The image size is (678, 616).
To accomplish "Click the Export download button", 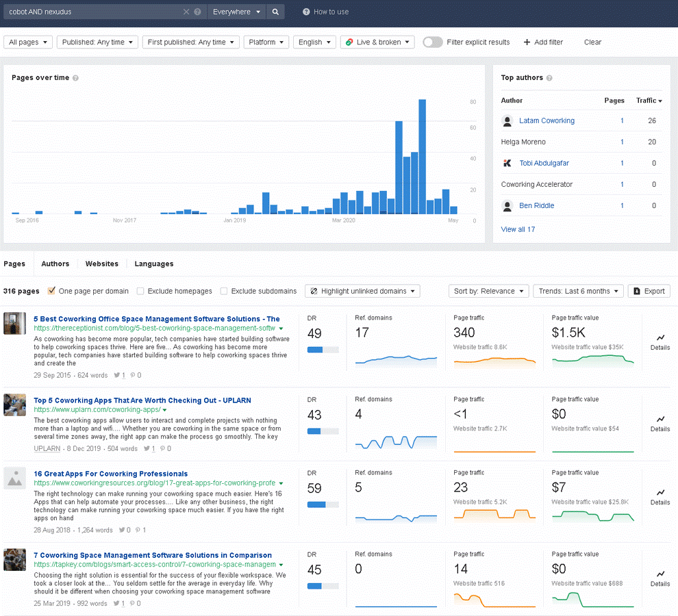I will (649, 291).
